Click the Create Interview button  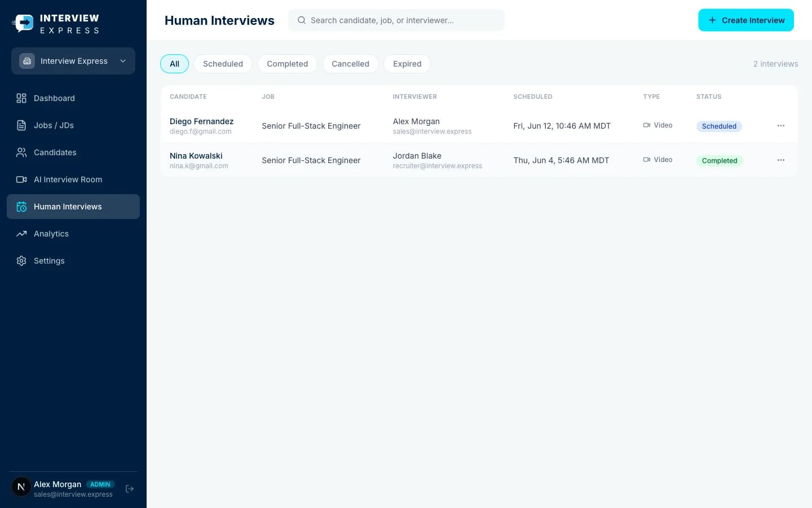point(745,20)
